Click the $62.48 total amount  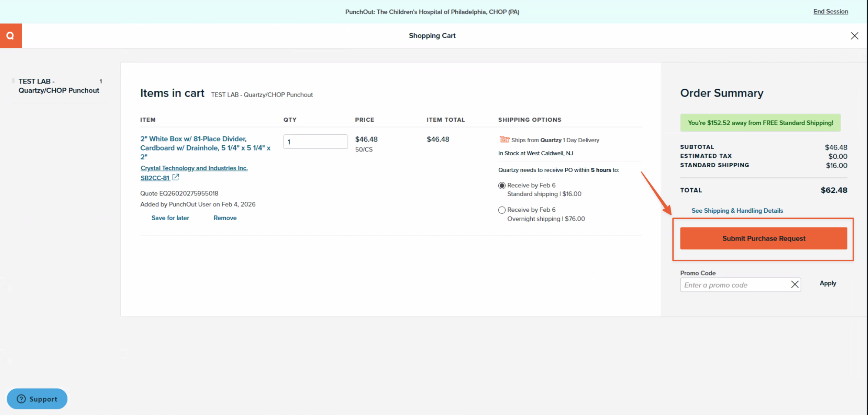click(834, 190)
